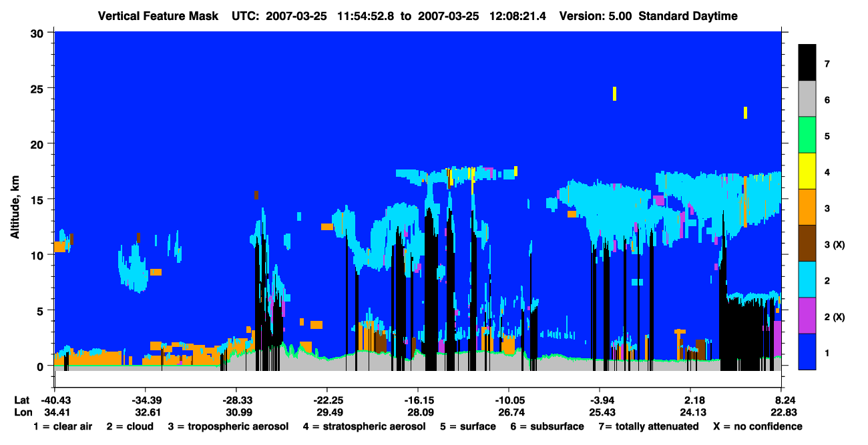Click the start time '11:54:52.8' in the title
The height and width of the screenshot is (445, 868).
tap(364, 16)
